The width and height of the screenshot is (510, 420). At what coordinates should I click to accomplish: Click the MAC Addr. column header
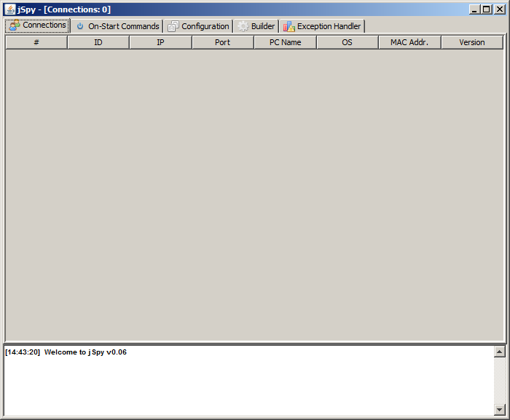[409, 42]
